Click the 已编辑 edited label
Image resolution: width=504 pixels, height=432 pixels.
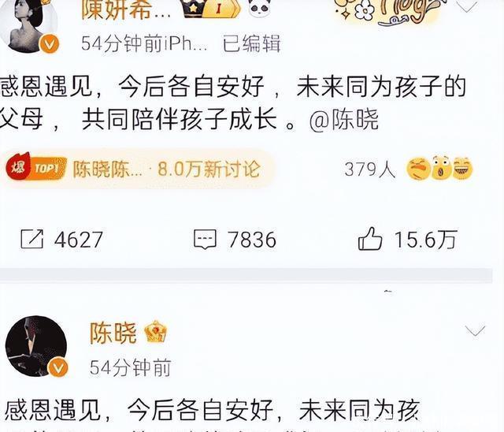point(252,43)
